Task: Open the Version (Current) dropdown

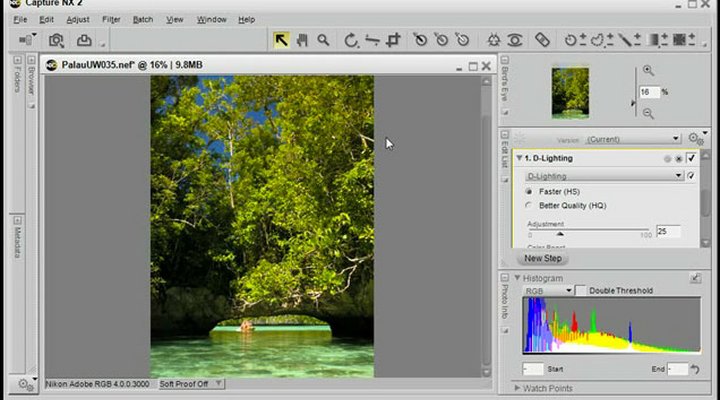Action: pyautogui.click(x=633, y=139)
